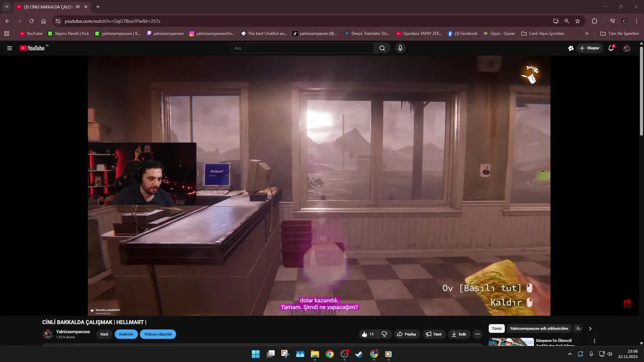Image resolution: width=644 pixels, height=362 pixels.
Task: Open the three-dot more actions menu
Action: tap(477, 334)
